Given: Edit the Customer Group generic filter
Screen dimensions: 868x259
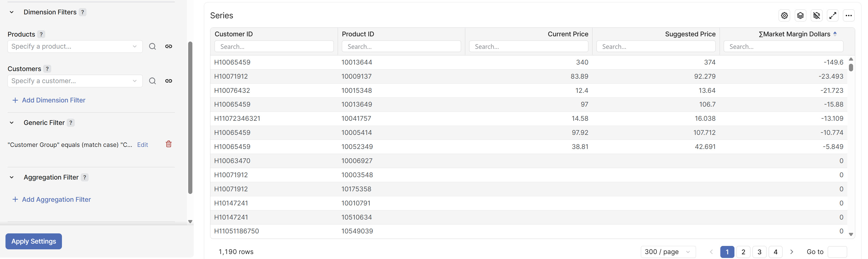Looking at the screenshot, I should 142,145.
